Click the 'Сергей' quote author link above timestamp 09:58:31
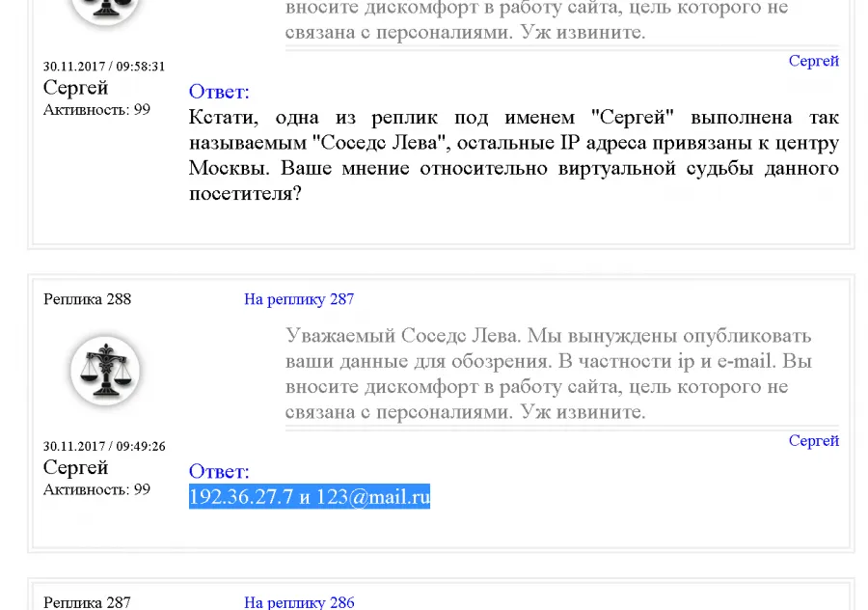 (814, 61)
